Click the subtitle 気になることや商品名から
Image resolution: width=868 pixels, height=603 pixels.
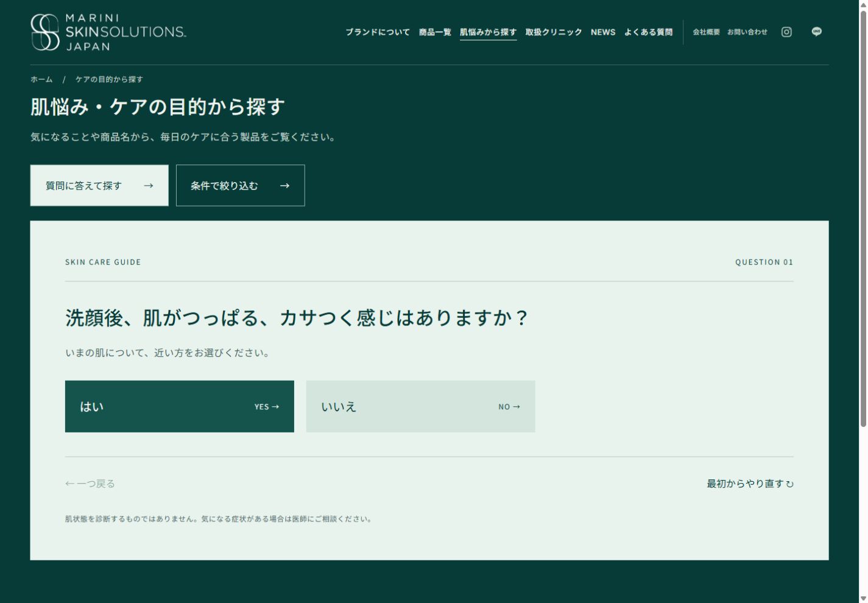point(184,137)
